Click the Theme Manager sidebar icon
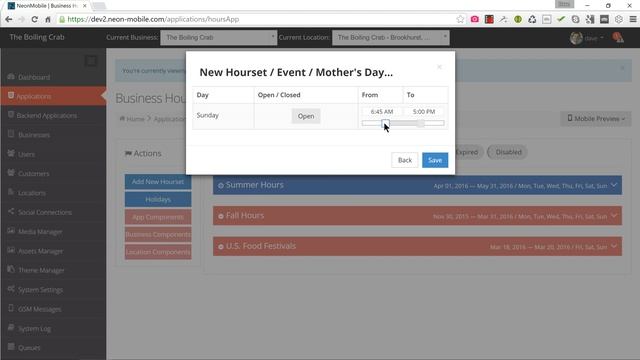 (x=11, y=269)
